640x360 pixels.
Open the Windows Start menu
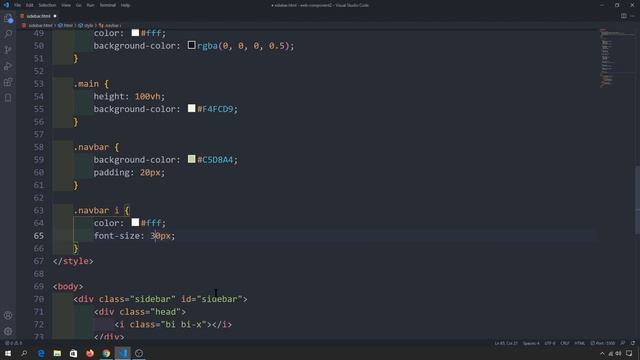coord(8,353)
